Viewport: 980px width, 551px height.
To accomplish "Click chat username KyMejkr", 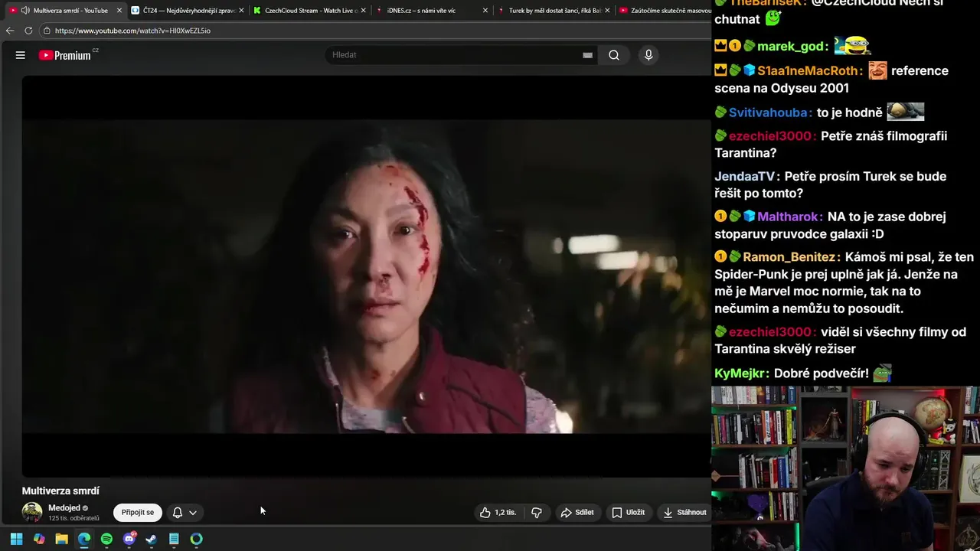I will click(741, 373).
